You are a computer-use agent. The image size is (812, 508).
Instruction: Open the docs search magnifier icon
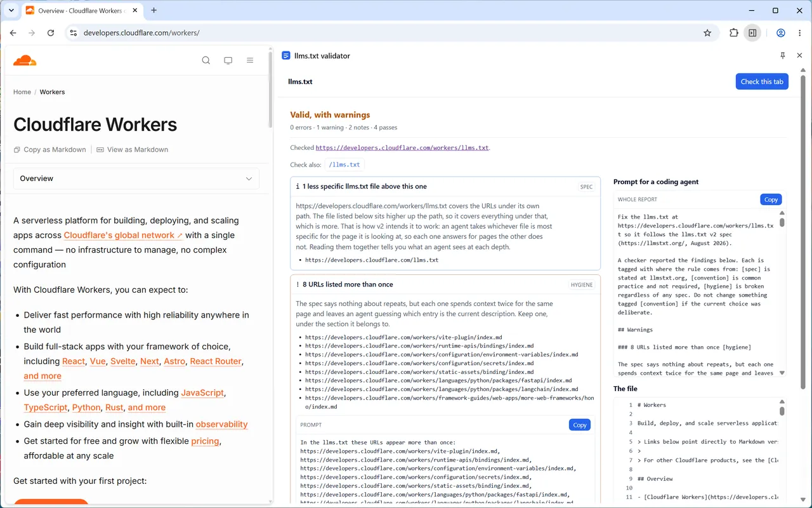click(x=206, y=60)
